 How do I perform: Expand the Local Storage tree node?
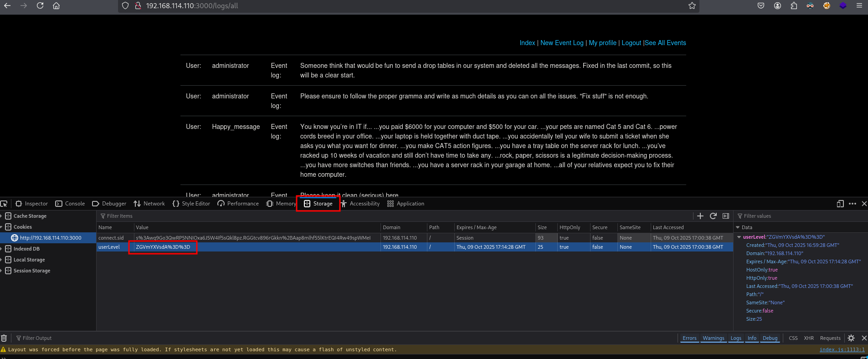[2, 260]
